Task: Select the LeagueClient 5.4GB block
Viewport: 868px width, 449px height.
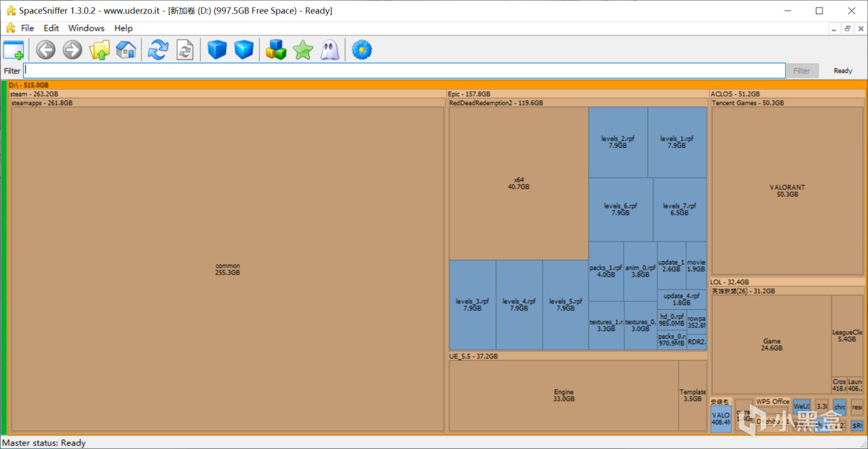Action: click(x=847, y=336)
